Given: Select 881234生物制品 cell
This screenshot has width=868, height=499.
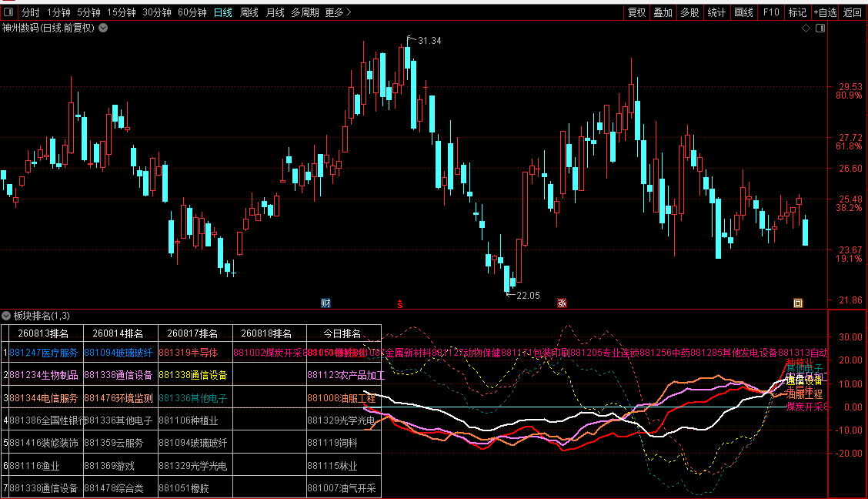Looking at the screenshot, I should [x=44, y=375].
